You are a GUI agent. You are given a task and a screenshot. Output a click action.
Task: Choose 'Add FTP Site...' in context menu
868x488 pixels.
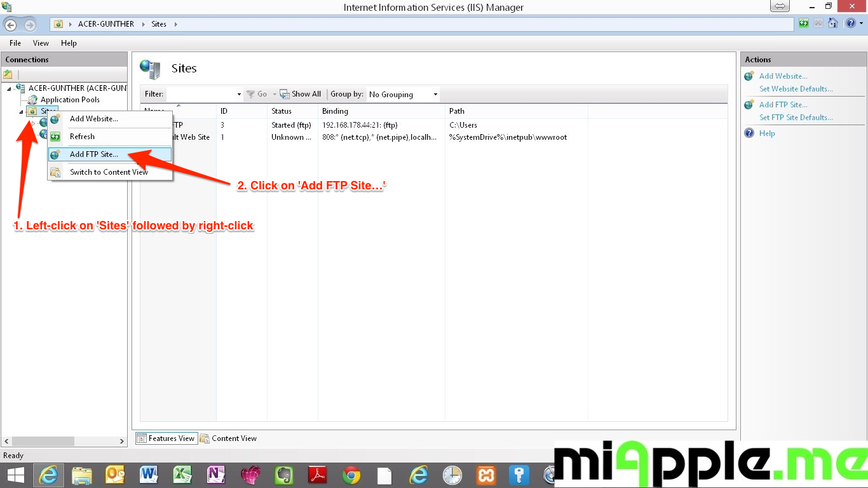click(94, 154)
